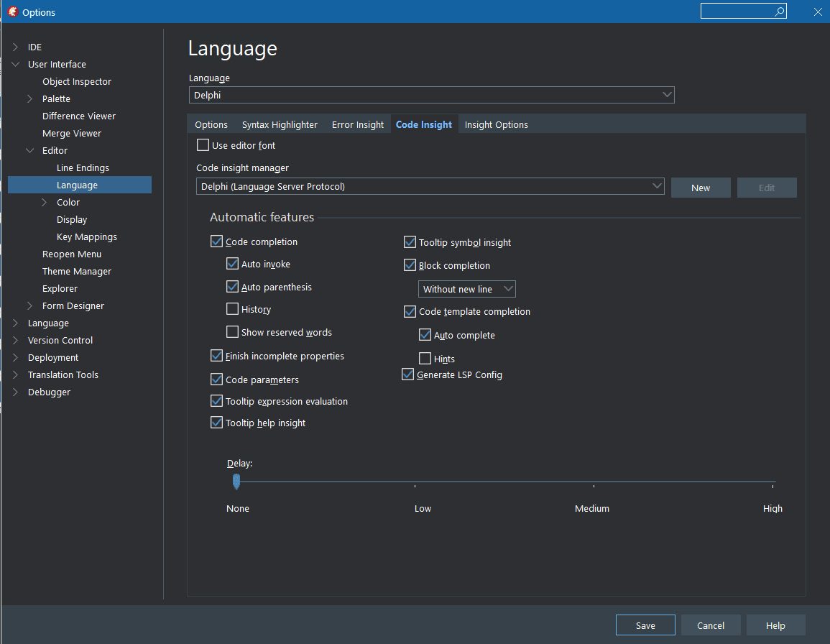This screenshot has height=644, width=830.
Task: Enable Hints under Auto complete
Action: 425,358
